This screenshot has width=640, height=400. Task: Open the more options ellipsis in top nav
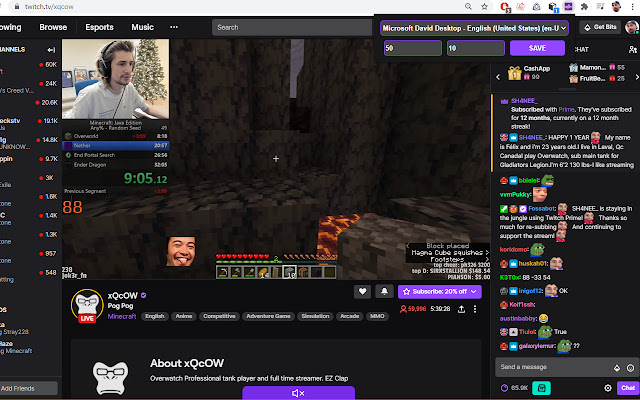click(174, 27)
